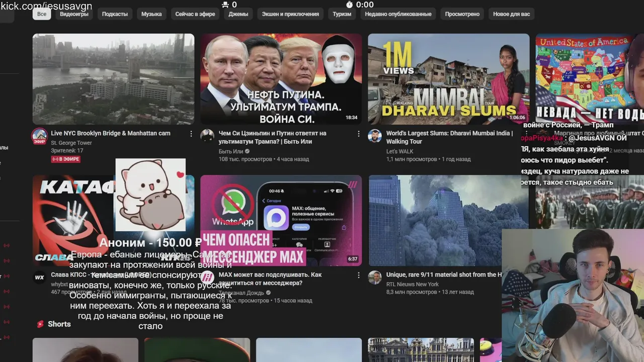Open the Dharavi Slums video thumbnail
Screen dimensions: 644x362
coord(448,79)
